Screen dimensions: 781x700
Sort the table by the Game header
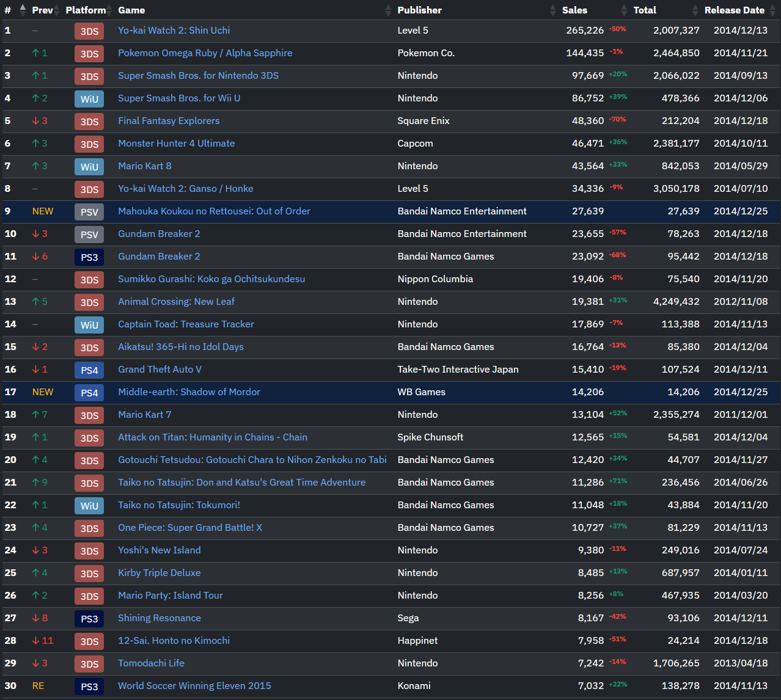pyautogui.click(x=131, y=10)
